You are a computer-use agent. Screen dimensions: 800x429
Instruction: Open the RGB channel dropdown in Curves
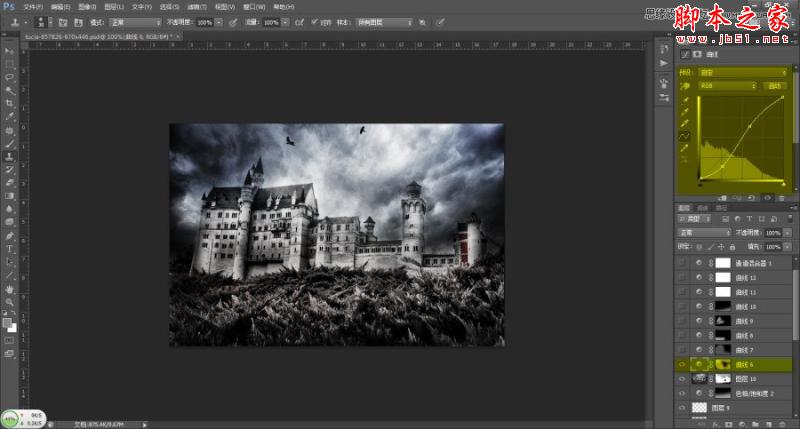(727, 86)
